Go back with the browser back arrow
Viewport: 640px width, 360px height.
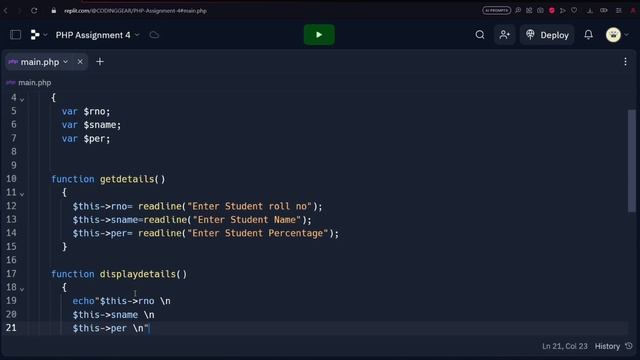tap(6, 11)
